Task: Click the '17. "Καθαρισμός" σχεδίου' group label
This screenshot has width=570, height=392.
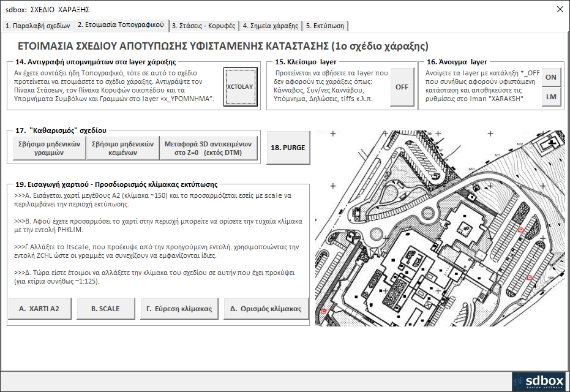Action: click(61, 130)
